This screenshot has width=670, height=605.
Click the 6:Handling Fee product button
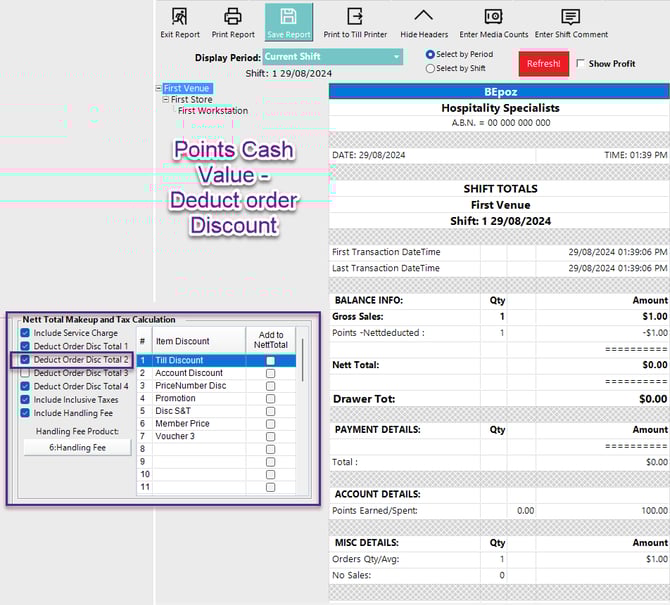78,448
